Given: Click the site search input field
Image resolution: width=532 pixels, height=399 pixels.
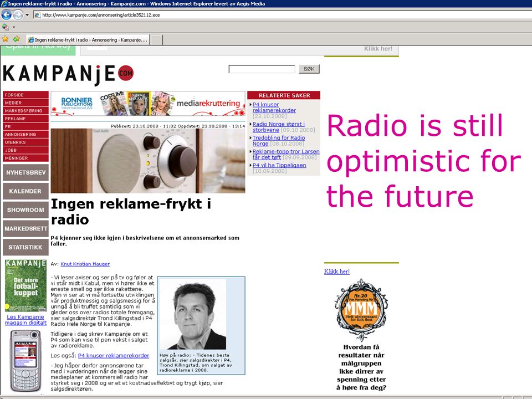Looking at the screenshot, I should click(x=262, y=69).
